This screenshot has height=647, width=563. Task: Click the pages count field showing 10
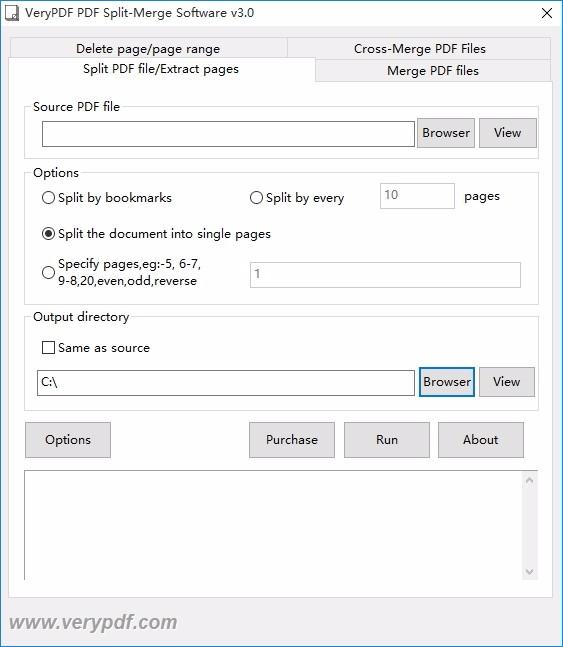pyautogui.click(x=417, y=196)
